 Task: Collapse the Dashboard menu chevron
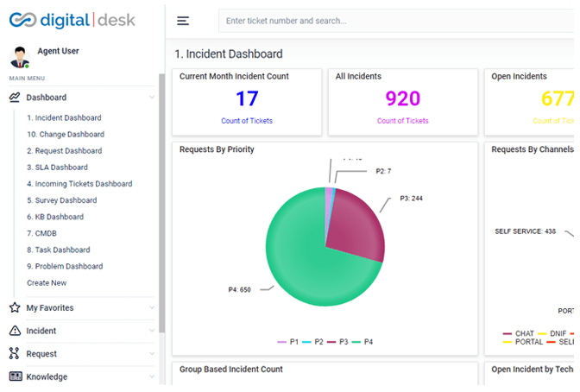pos(152,98)
